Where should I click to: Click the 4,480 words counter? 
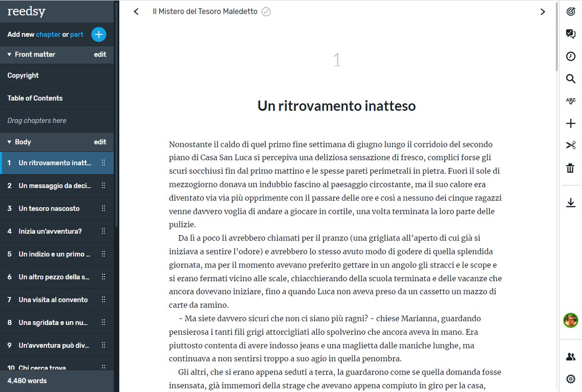click(x=27, y=381)
